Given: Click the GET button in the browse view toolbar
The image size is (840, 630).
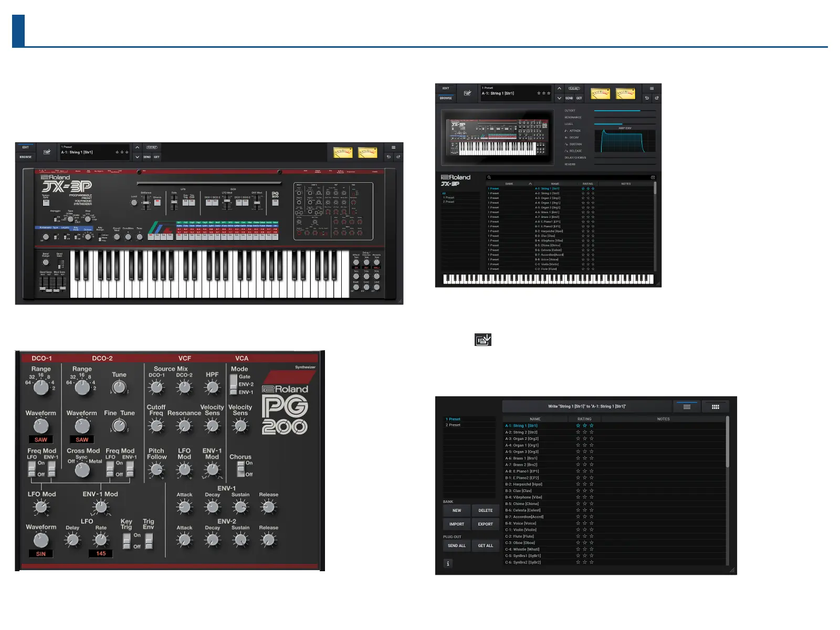Looking at the screenshot, I should coord(579,98).
